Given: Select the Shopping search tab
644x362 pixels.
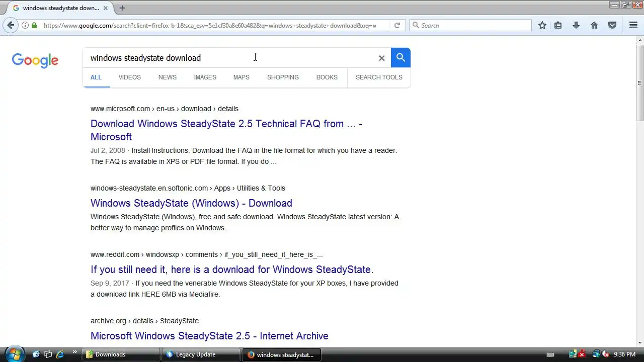Looking at the screenshot, I should pos(283,77).
